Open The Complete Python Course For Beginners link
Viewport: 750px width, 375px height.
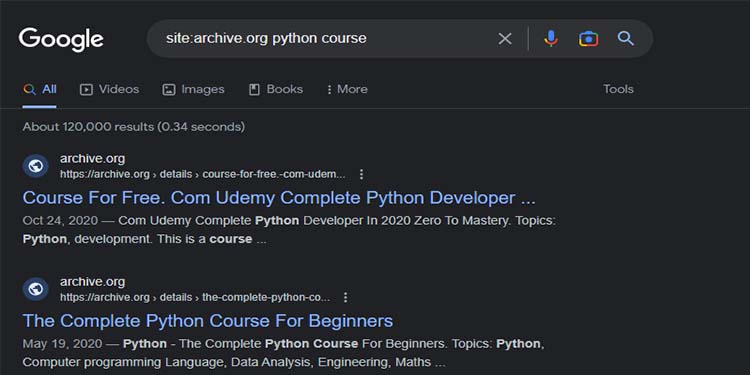click(x=208, y=321)
